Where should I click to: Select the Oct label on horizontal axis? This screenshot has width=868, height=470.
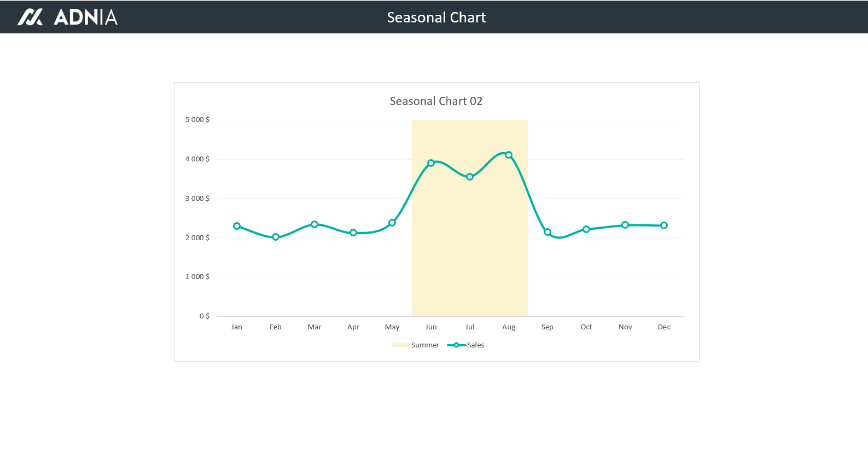point(586,327)
